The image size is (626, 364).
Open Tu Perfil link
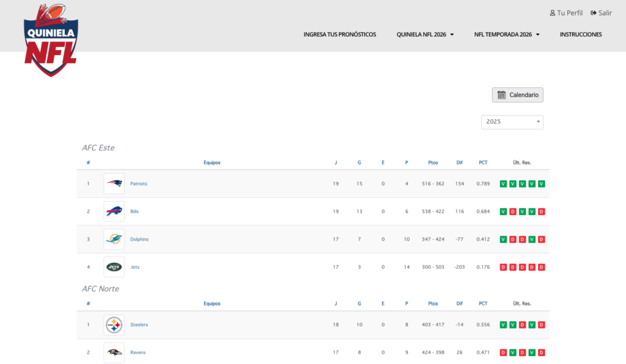point(566,13)
